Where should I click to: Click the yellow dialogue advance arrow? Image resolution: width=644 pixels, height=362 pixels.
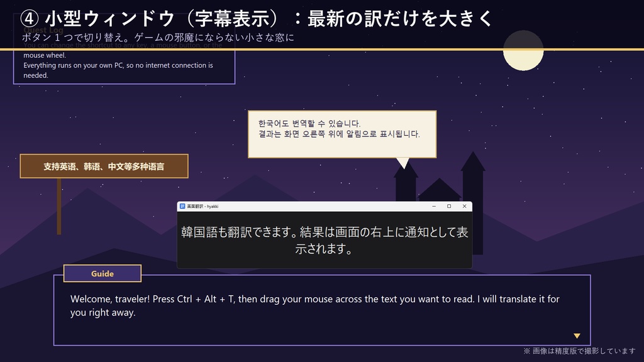[577, 336]
